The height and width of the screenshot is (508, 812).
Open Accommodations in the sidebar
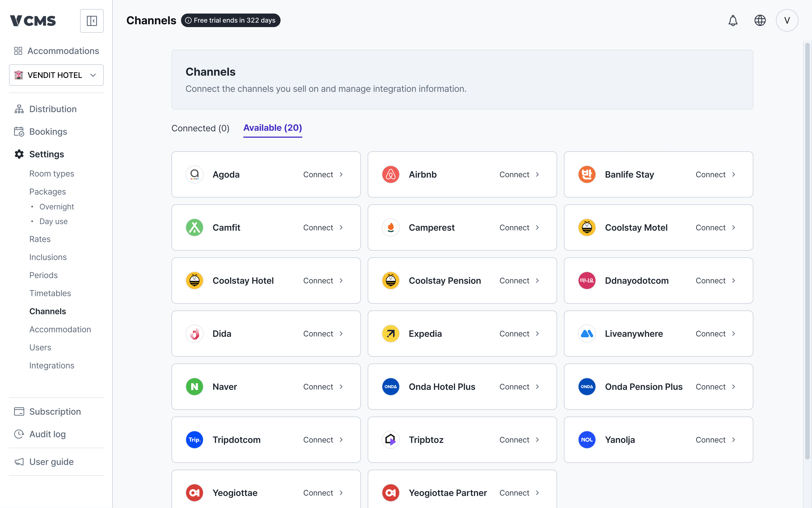56,51
